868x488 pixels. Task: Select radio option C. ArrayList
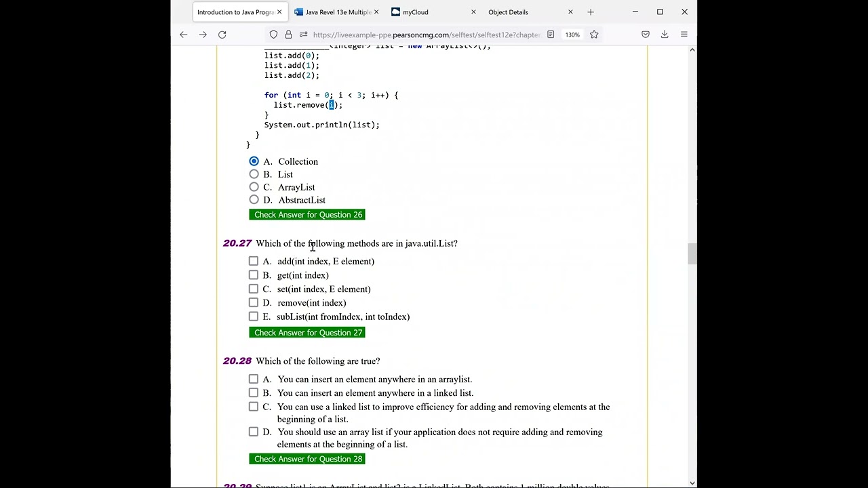pyautogui.click(x=254, y=187)
